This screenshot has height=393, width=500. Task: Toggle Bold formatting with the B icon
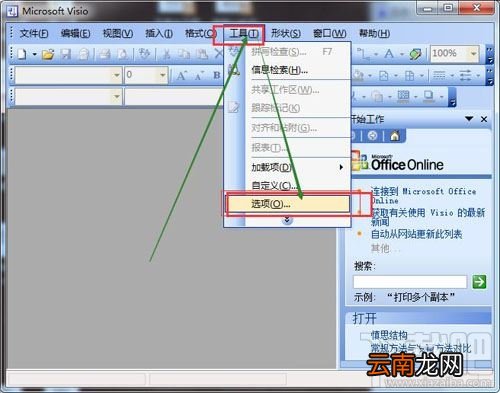tap(217, 75)
